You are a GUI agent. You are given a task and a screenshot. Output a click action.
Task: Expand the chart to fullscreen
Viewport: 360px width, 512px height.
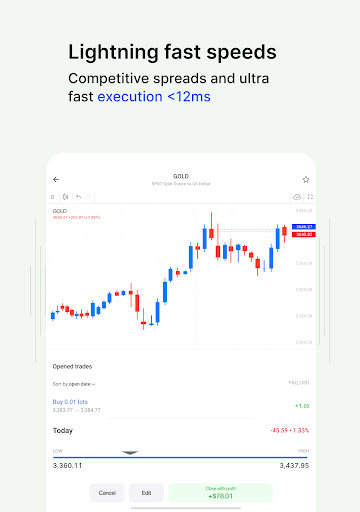pos(310,197)
